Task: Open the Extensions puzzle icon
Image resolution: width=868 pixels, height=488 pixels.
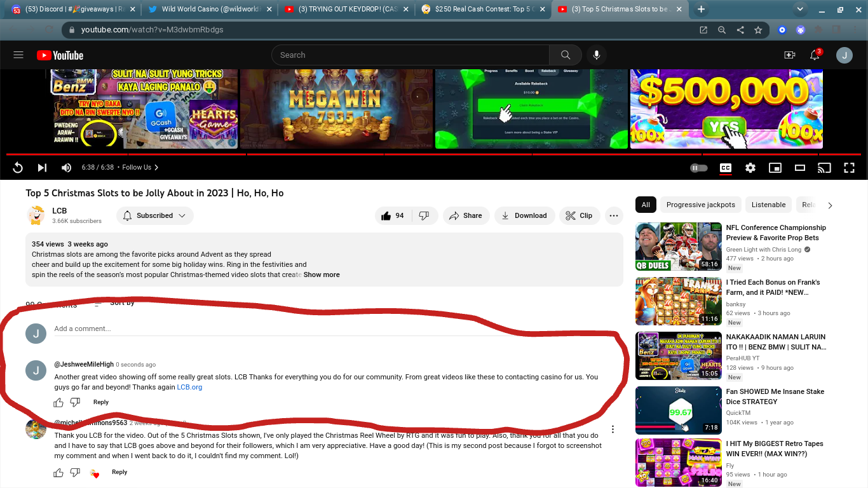Action: pyautogui.click(x=818, y=30)
